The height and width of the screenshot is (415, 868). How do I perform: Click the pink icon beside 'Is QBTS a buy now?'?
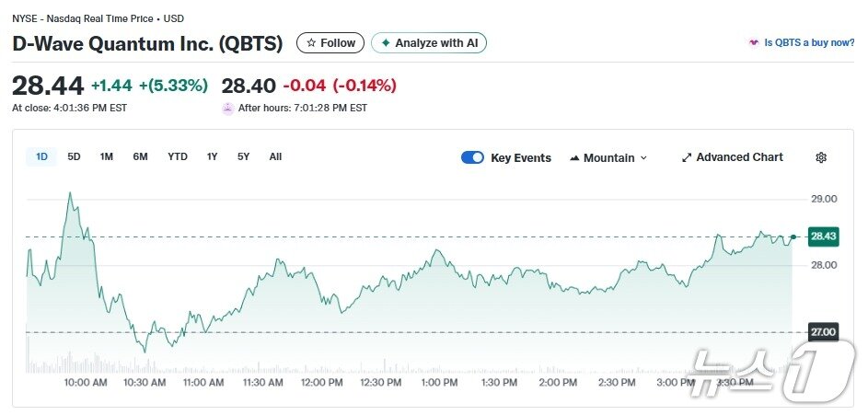tap(755, 43)
